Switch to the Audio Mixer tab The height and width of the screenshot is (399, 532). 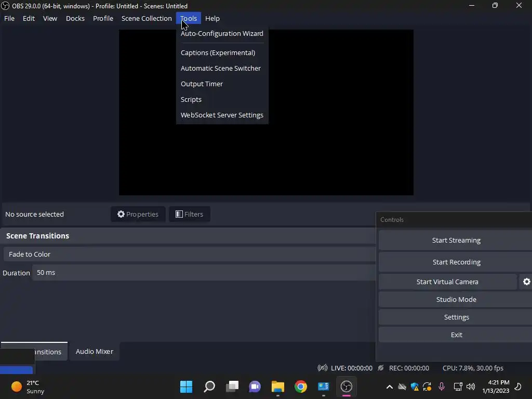pos(95,352)
